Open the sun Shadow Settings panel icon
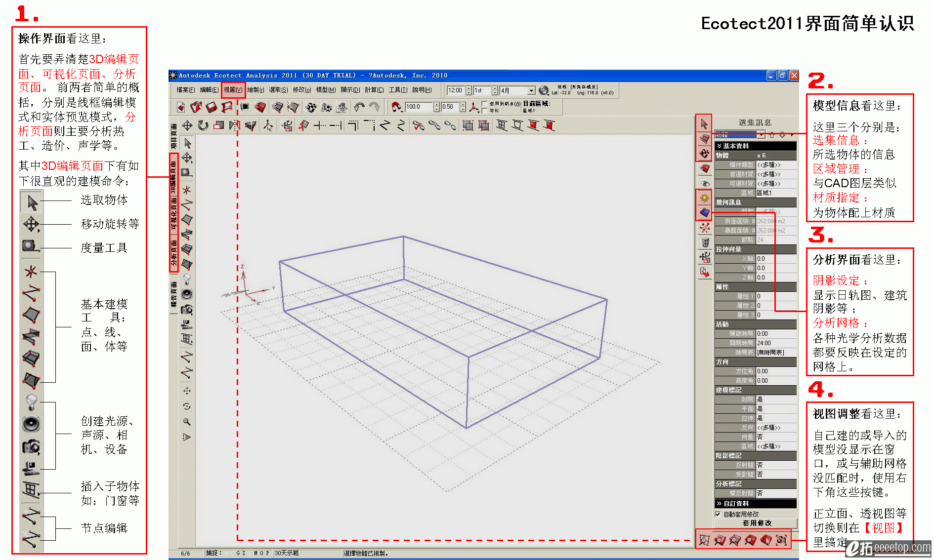Viewport: 934px width, 560px height. click(705, 198)
